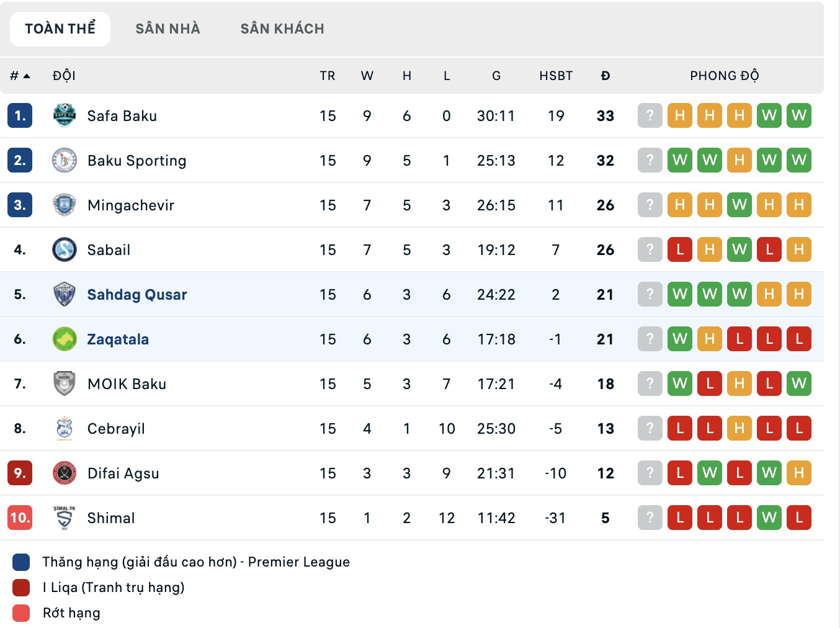Click the Shimal club logo
The height and width of the screenshot is (628, 840).
[65, 518]
